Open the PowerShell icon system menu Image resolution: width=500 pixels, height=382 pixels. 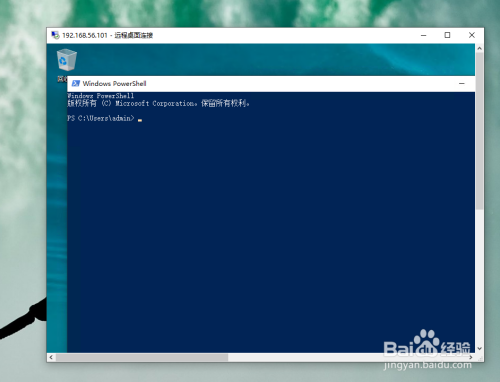76,83
